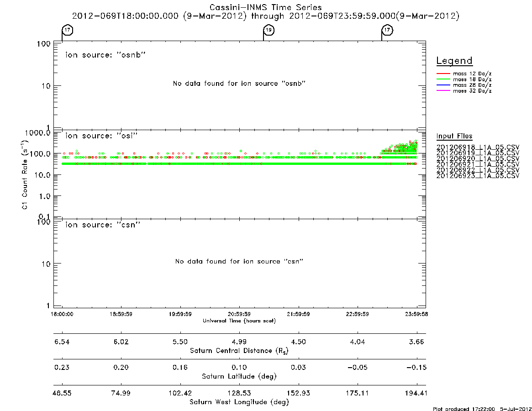Click the red mass 12 Da/z legend line

pos(443,74)
